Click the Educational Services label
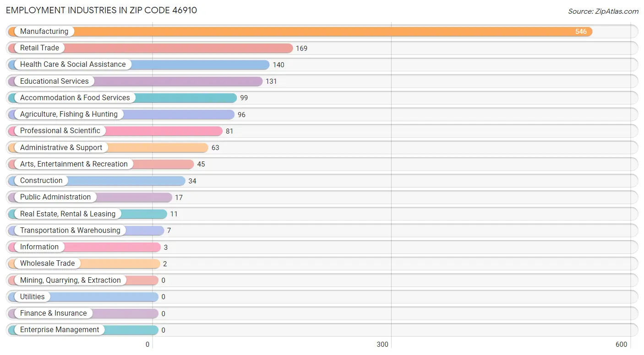 55,81
